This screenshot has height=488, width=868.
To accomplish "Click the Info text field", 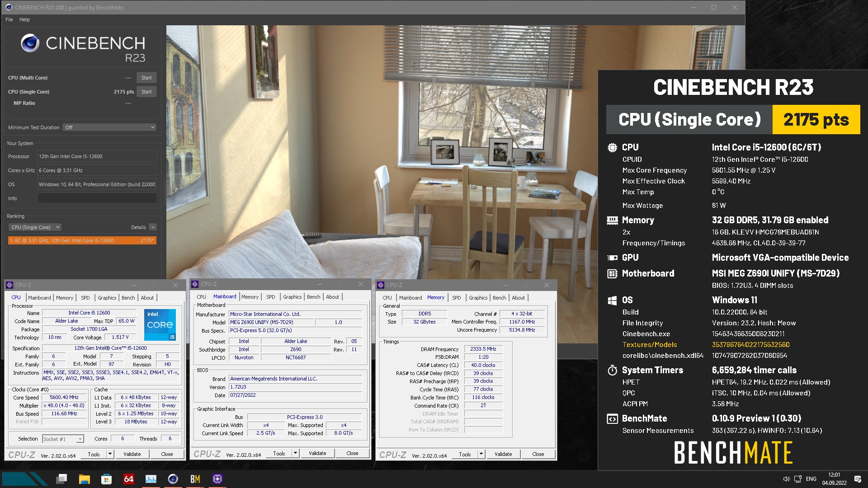I will click(97, 198).
